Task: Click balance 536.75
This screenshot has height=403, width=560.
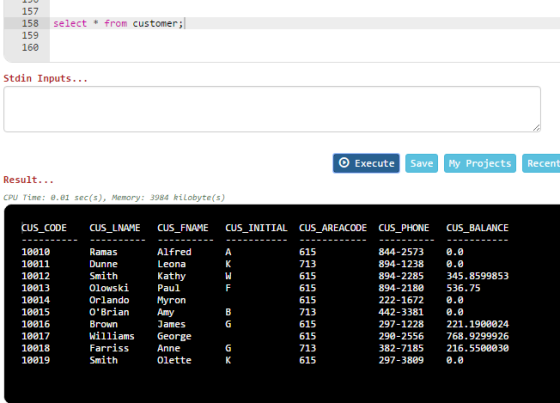Action: tap(463, 288)
